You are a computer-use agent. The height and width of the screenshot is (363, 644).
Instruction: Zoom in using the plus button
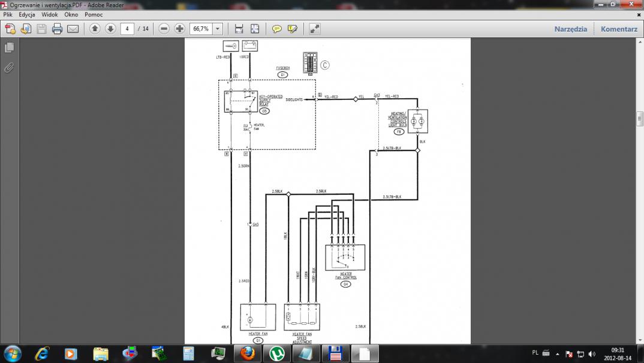pos(179,29)
